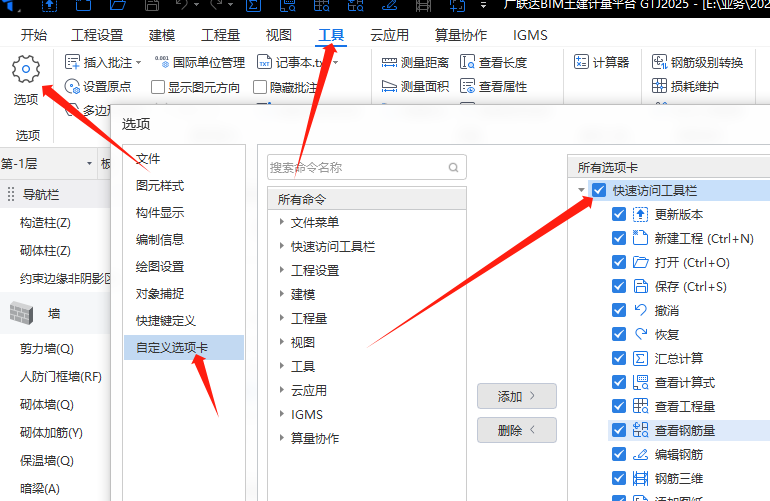Viewport: 770px width, 501px height.
Task: Open the 第-1层 floor dropdown
Action: coord(89,163)
